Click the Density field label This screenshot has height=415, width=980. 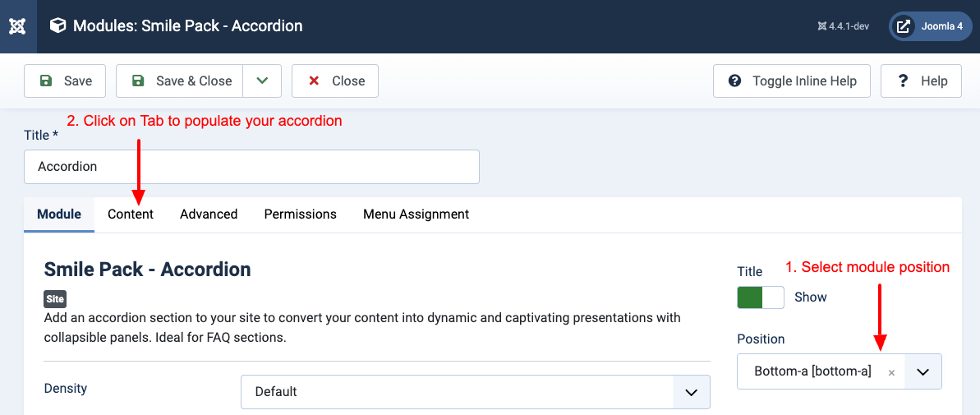[x=66, y=388]
